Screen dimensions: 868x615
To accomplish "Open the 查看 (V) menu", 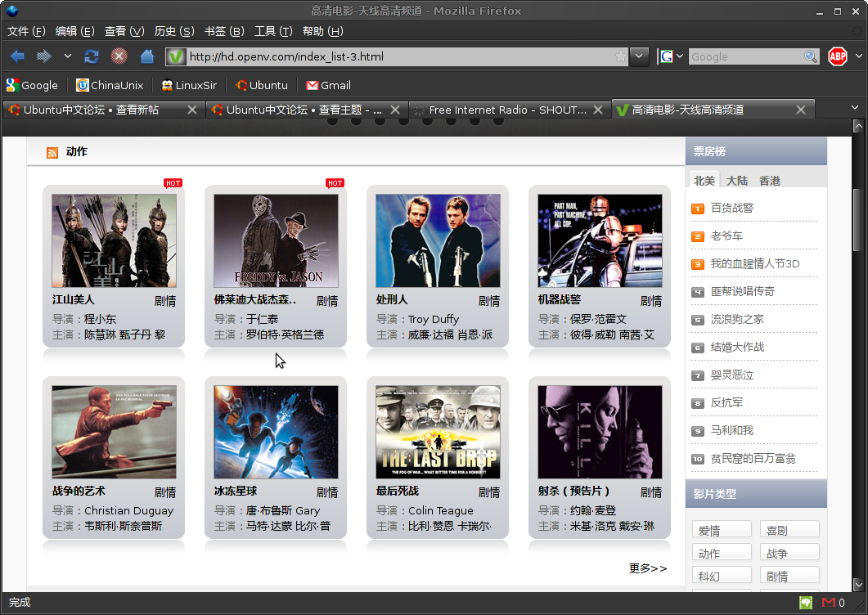I will click(124, 31).
